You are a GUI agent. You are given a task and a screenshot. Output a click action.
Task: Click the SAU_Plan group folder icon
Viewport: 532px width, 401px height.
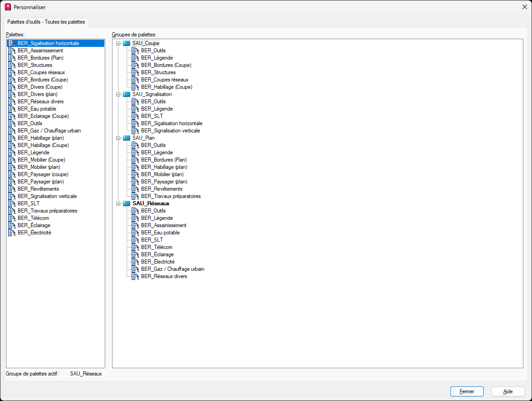(x=127, y=138)
